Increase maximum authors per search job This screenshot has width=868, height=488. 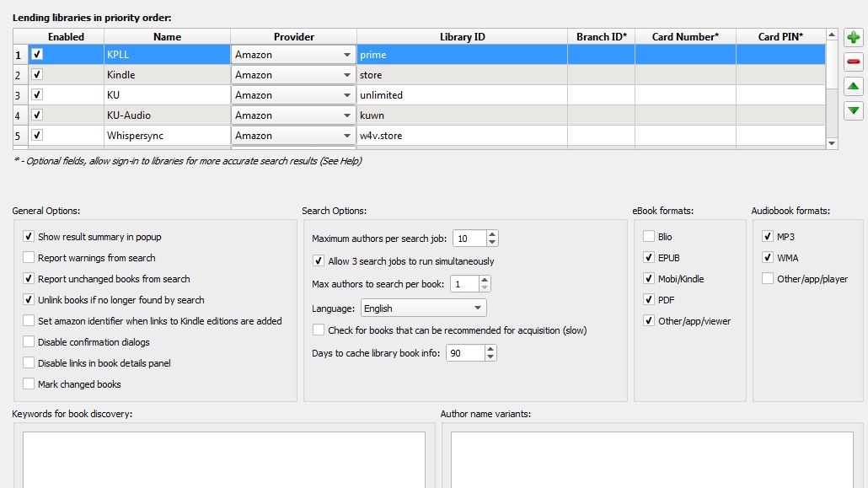tap(492, 234)
